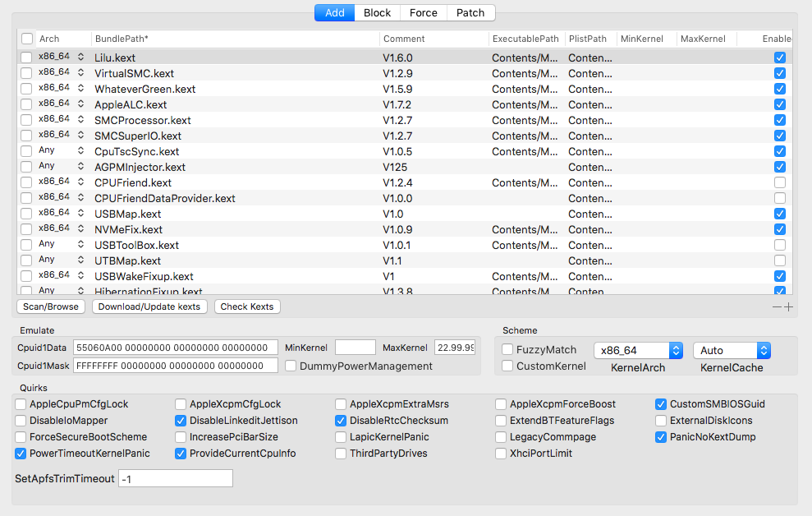Toggle the select-all checkbox in table header

click(x=27, y=39)
